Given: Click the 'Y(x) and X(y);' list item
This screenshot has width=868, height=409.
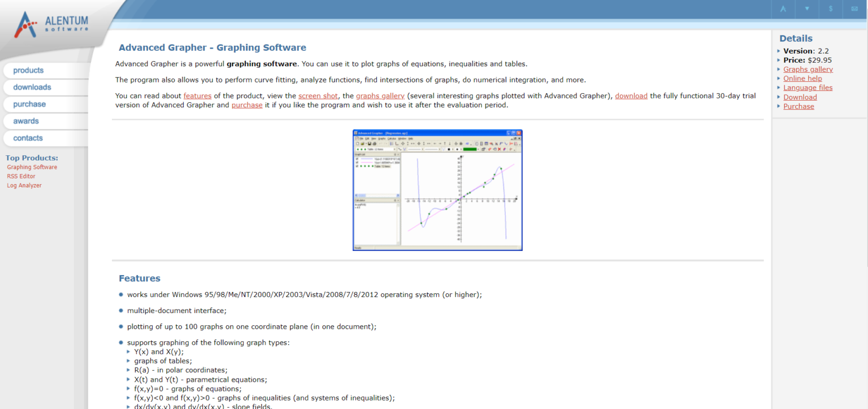Looking at the screenshot, I should click(159, 352).
